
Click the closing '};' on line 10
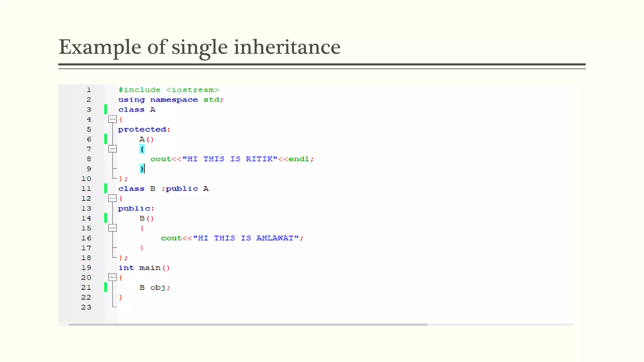[123, 179]
